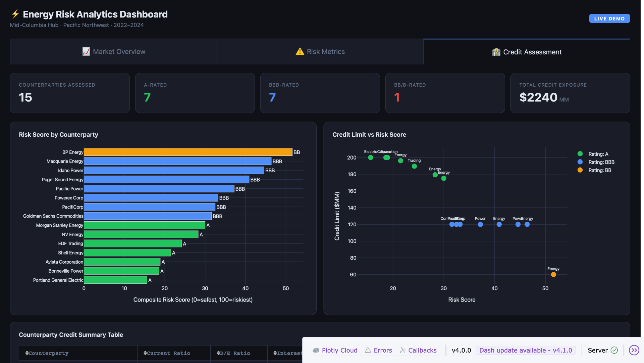This screenshot has height=363, width=644.
Task: Click the green swatch next to Rating: A legend
Action: tap(580, 154)
